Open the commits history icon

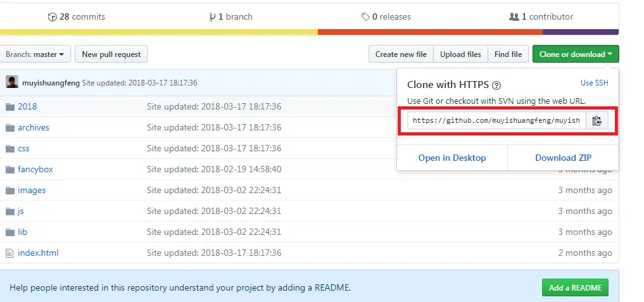coord(52,17)
